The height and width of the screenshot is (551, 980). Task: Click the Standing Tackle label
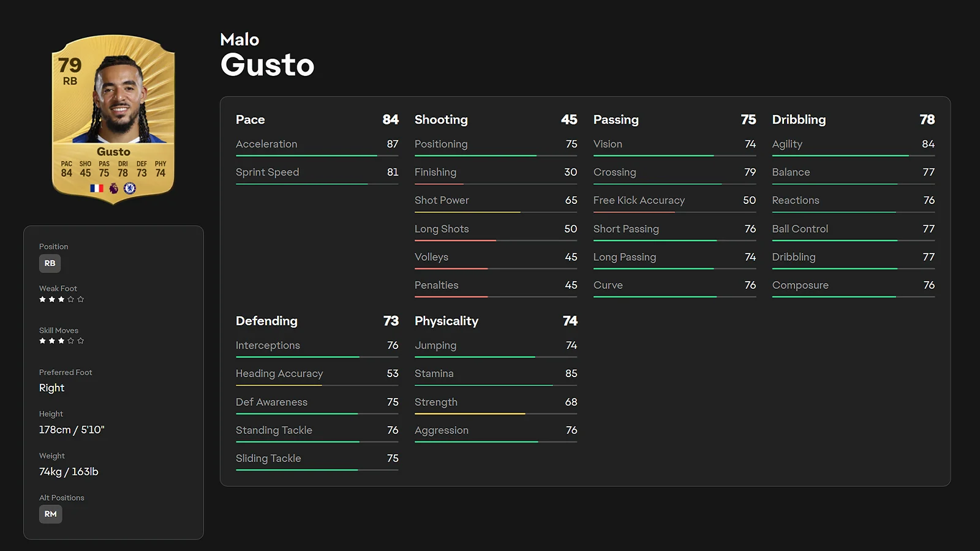point(274,430)
